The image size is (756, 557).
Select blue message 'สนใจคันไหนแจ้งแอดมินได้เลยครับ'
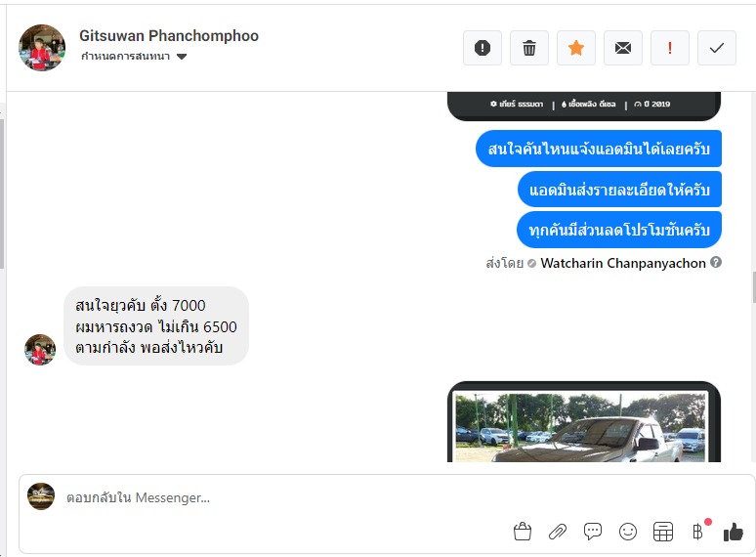(x=599, y=149)
